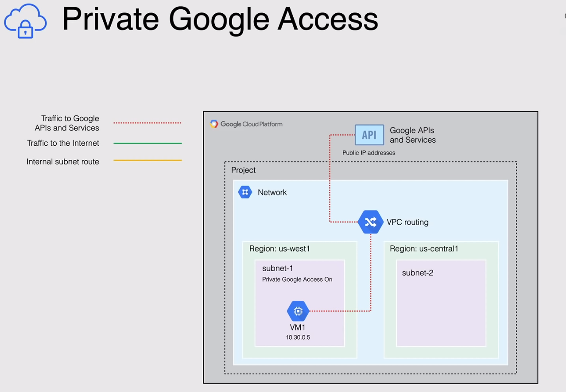Select the Region: us-central1 label
The image size is (566, 392).
tap(424, 249)
